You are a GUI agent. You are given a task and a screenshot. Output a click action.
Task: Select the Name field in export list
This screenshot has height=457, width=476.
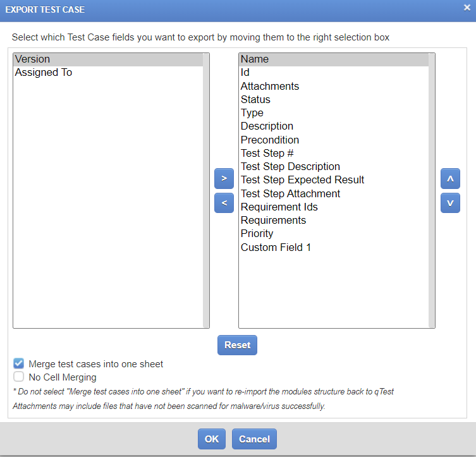(255, 59)
